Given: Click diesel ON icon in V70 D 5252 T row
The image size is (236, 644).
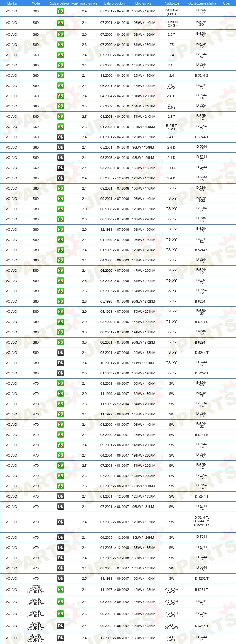Looking at the screenshot, I should click(x=61, y=578).
